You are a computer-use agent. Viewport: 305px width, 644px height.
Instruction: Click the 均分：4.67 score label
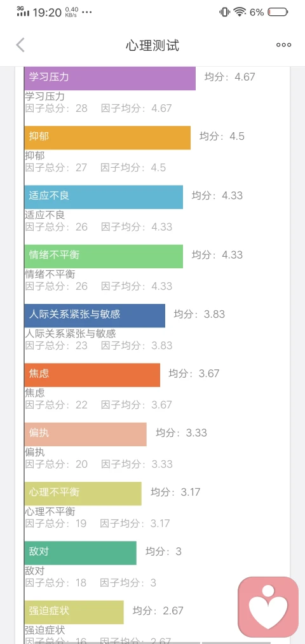tap(230, 77)
